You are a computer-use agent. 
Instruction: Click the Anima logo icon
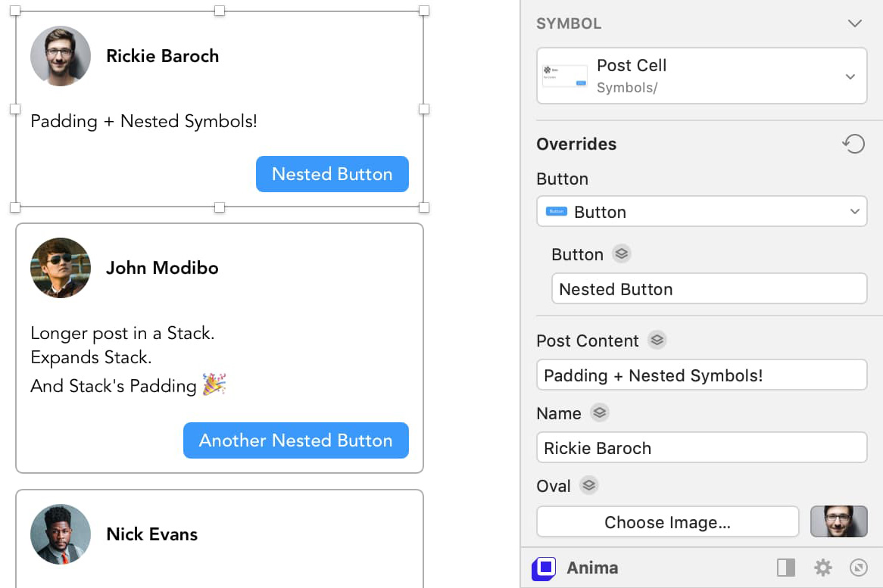[544, 568]
